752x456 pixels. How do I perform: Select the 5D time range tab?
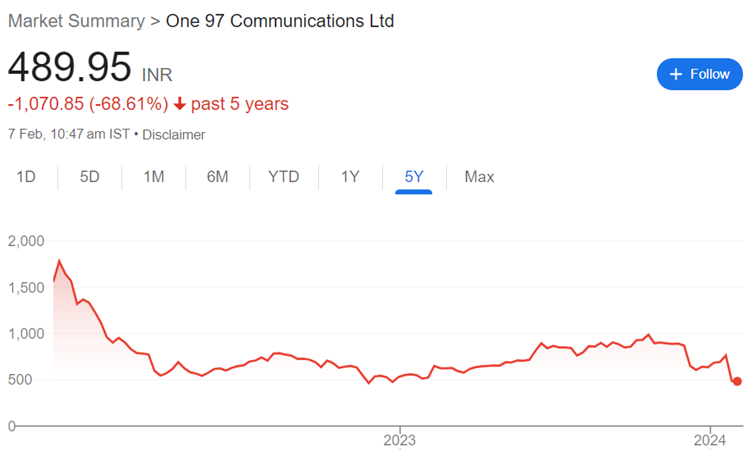click(90, 177)
